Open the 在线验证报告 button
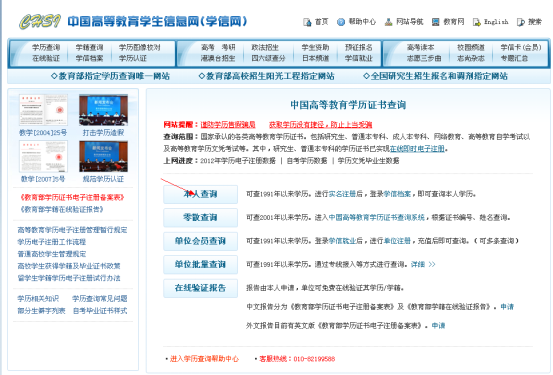This screenshot has height=375, width=553. pos(200,288)
